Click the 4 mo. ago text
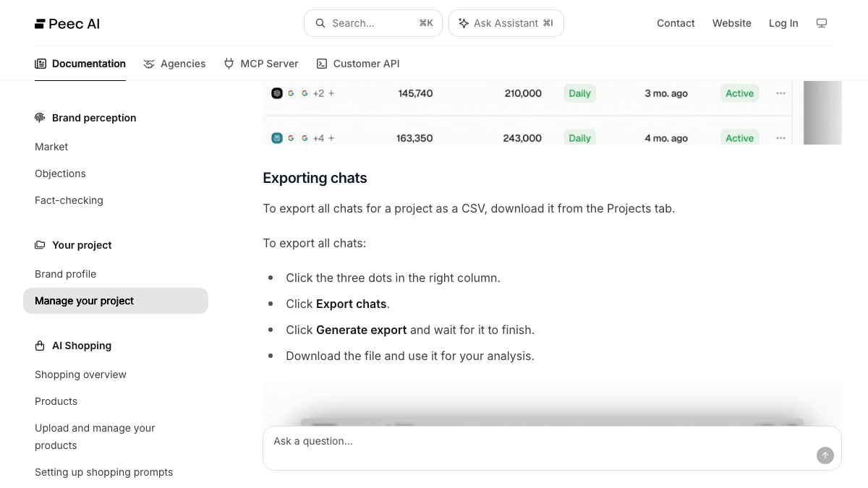The width and height of the screenshot is (868, 488). [x=666, y=138]
